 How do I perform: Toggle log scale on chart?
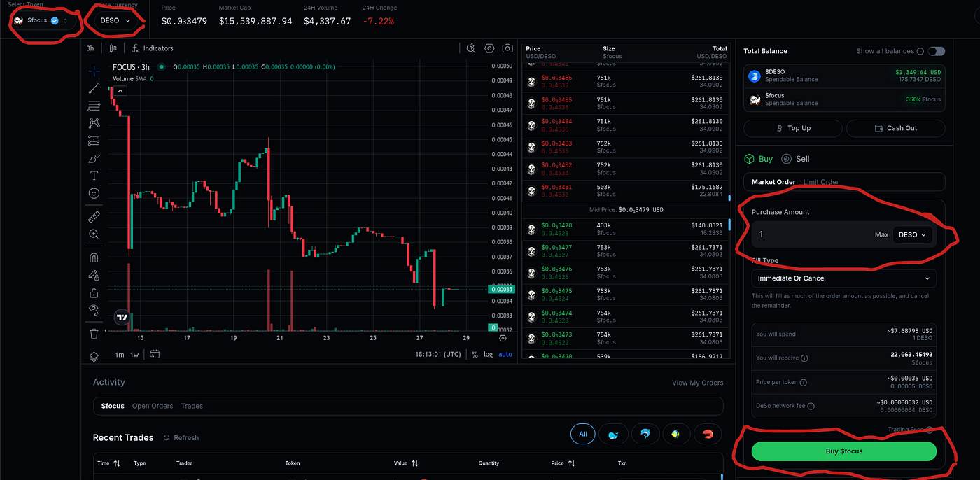488,354
